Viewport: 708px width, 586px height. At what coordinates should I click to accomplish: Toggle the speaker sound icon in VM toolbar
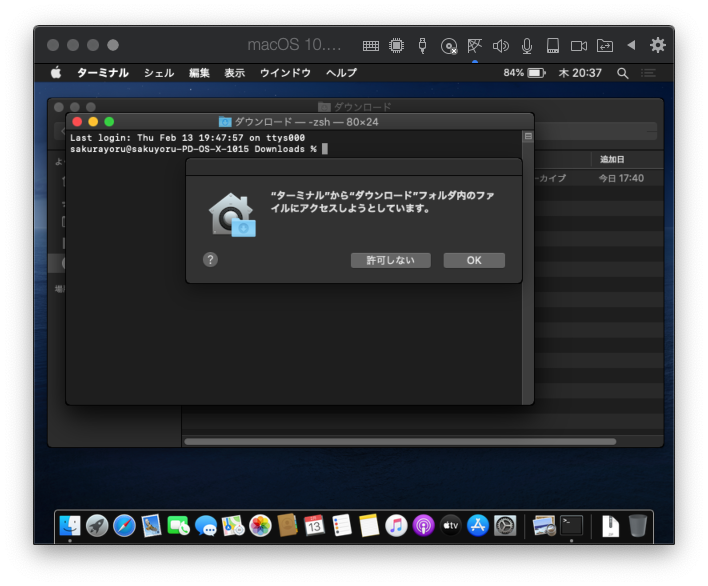point(501,46)
